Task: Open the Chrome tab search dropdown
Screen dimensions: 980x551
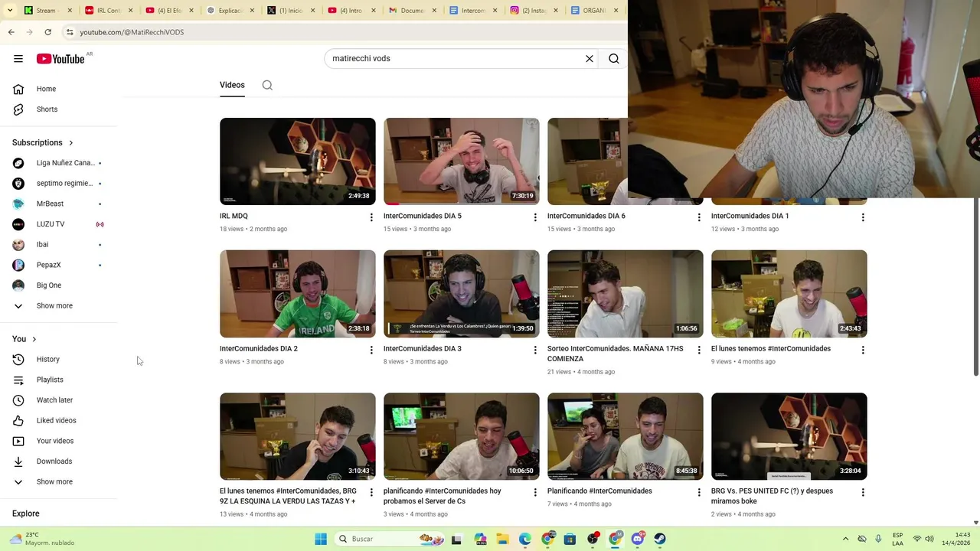Action: [10, 11]
